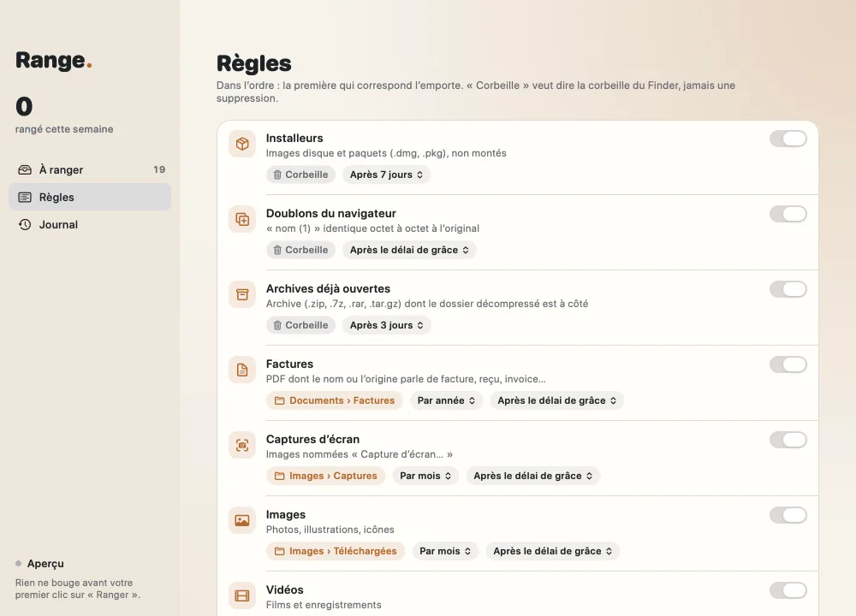This screenshot has height=616, width=856.
Task: Click the À ranger inbox tray icon
Action: (25, 169)
